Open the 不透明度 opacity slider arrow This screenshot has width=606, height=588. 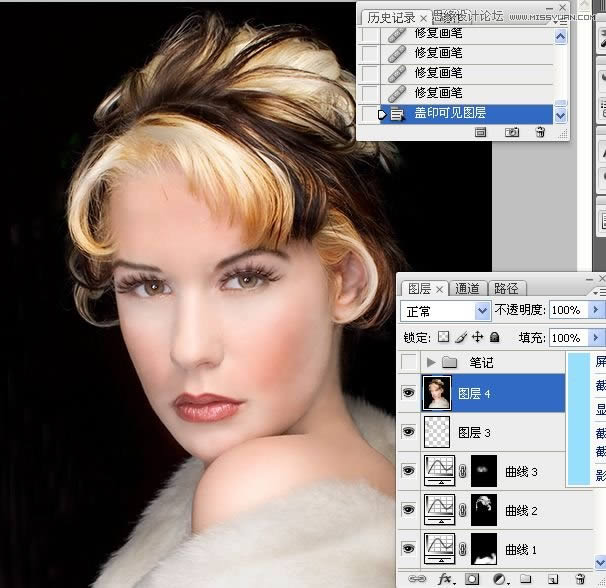click(x=597, y=311)
